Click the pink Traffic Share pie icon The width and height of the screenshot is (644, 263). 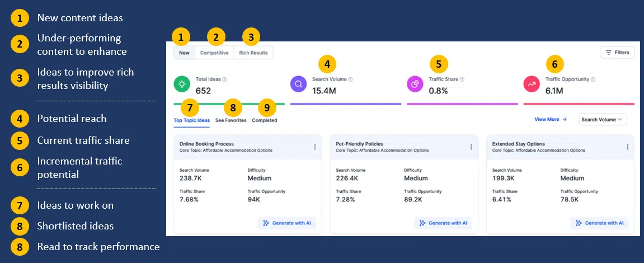415,84
